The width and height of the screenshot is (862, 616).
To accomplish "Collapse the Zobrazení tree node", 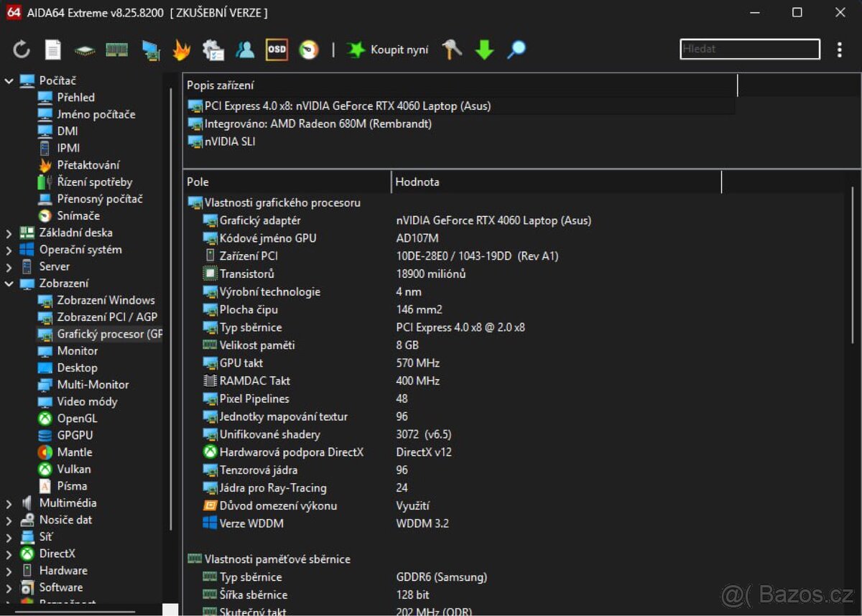I will tap(9, 284).
